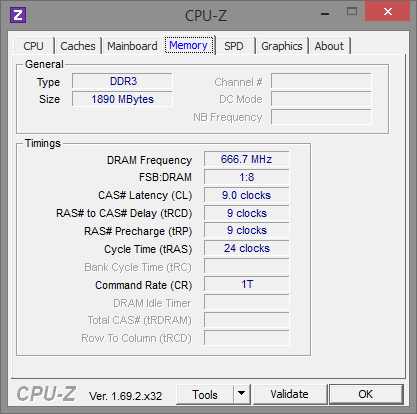This screenshot has height=414, width=417.
Task: Click the empty Total CAS# field
Action: tap(247, 320)
